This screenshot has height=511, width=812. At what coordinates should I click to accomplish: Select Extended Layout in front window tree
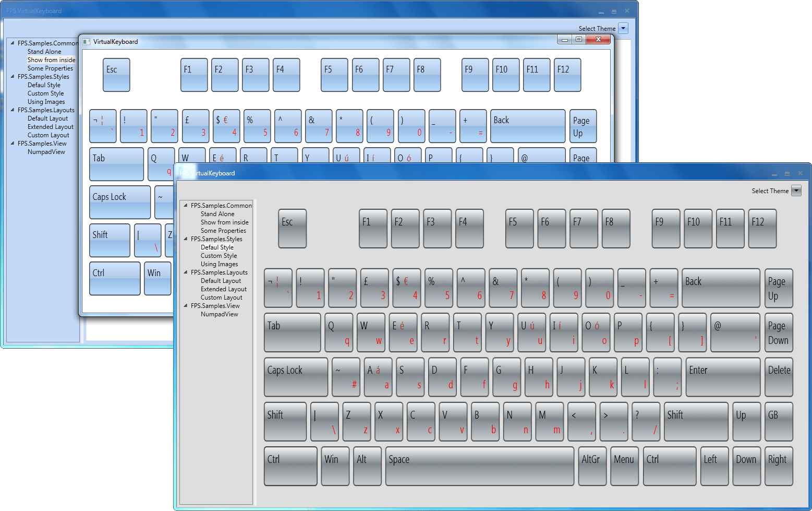(x=224, y=289)
